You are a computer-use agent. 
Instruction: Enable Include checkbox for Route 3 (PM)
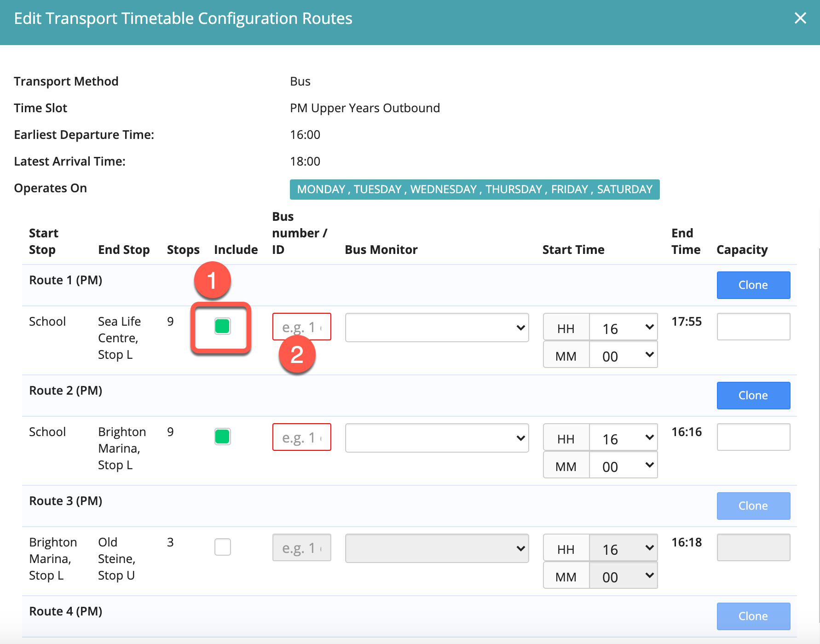tap(222, 547)
